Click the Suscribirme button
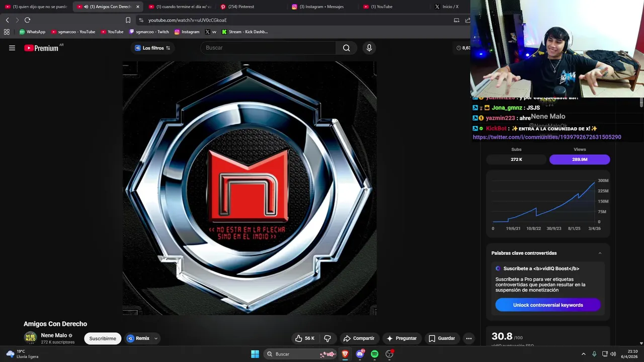644x362 pixels. click(x=103, y=338)
